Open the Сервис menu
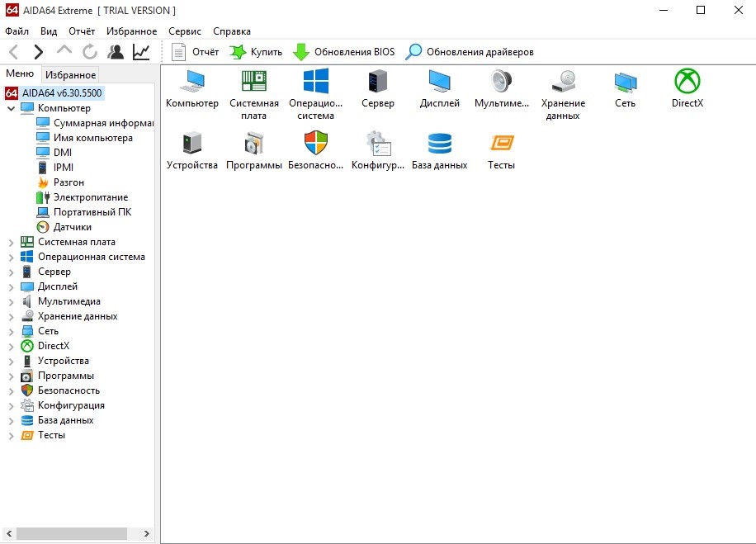The height and width of the screenshot is (544, 756). tap(184, 31)
